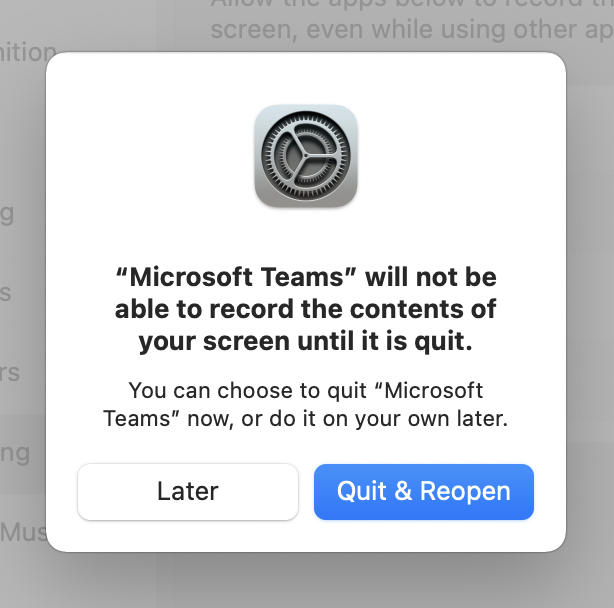Click the words "until it is quit." in the heading
614x608 pixels.
[x=385, y=341]
